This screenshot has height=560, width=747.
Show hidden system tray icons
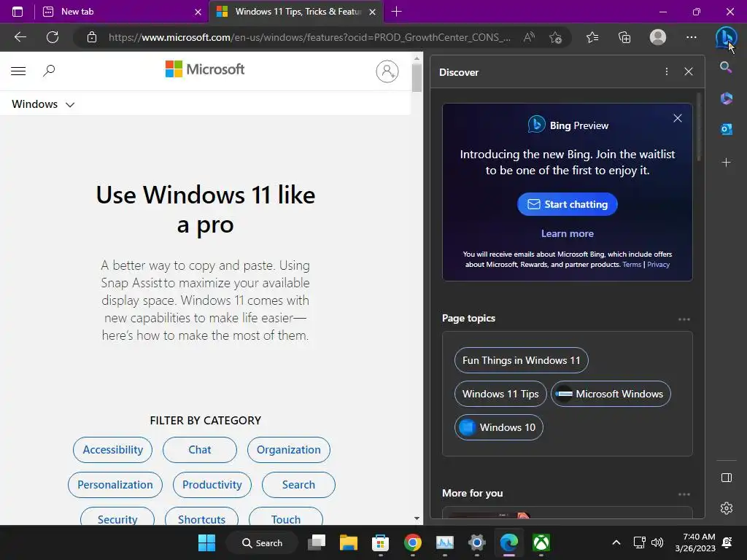click(x=616, y=542)
